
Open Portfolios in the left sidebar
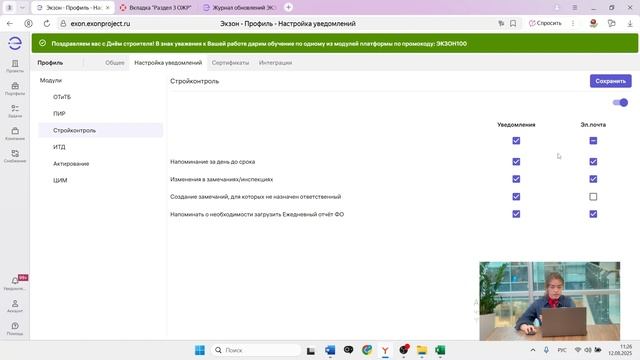click(x=15, y=89)
